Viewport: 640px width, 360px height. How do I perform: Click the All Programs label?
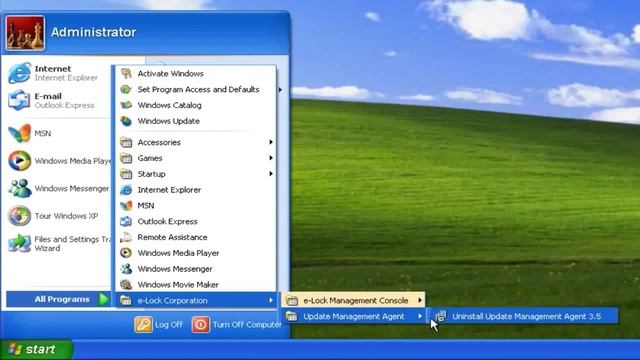tap(62, 299)
